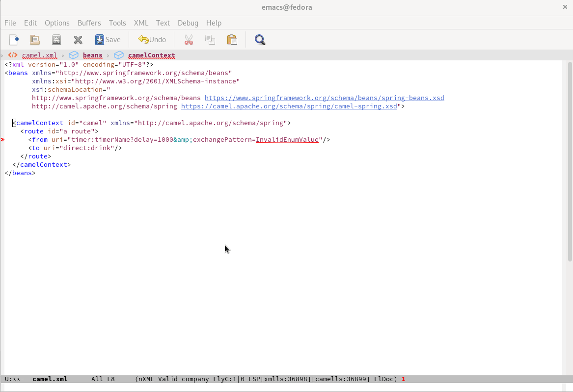Select the beans breadcrumb segment
Screen dimensions: 573x392
[x=92, y=55]
